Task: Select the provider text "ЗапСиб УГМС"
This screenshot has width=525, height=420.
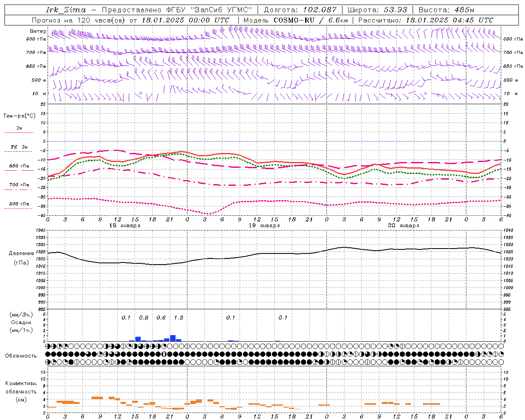Action: 221,10
